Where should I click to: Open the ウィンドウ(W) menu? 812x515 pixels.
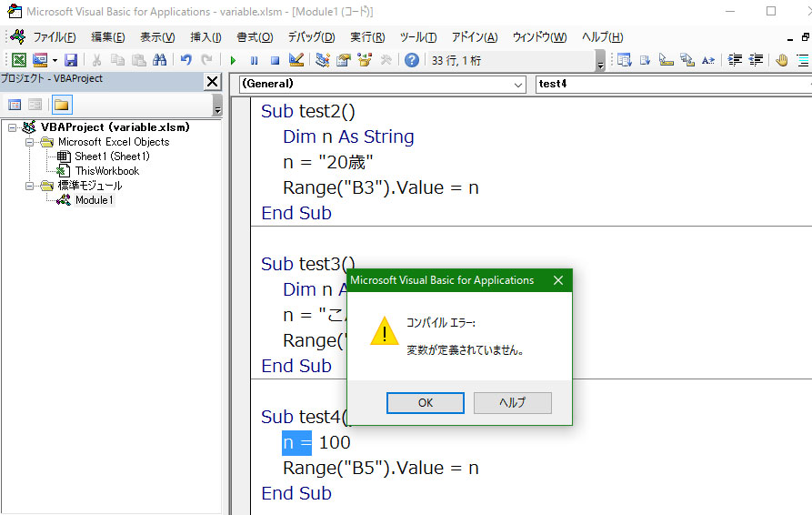coord(539,37)
